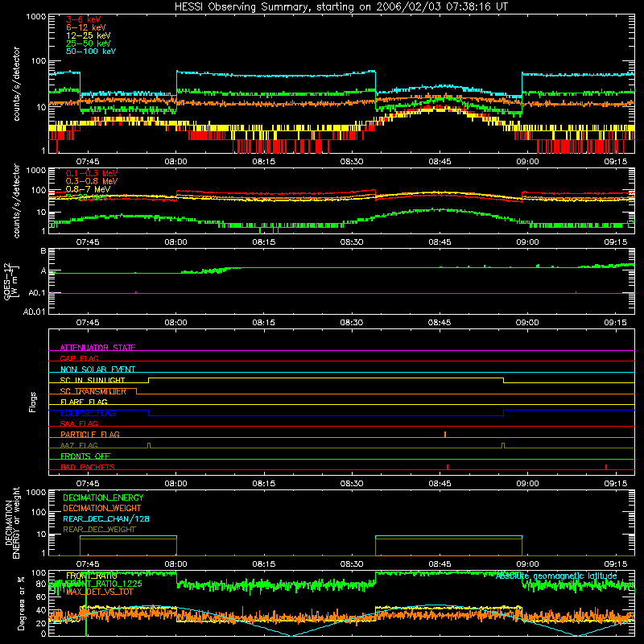Select the green 25-50 keV legend label
Image resolution: width=644 pixels, height=644 pixels.
tap(88, 43)
